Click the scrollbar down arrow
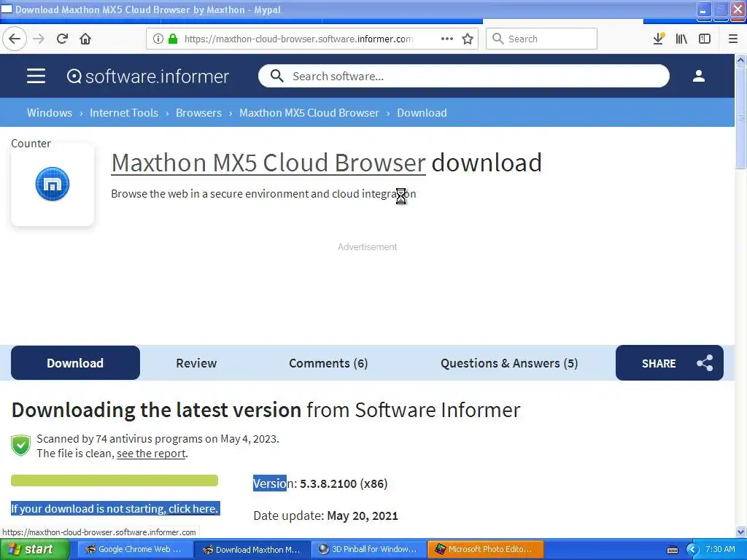The height and width of the screenshot is (560, 747). (x=740, y=532)
